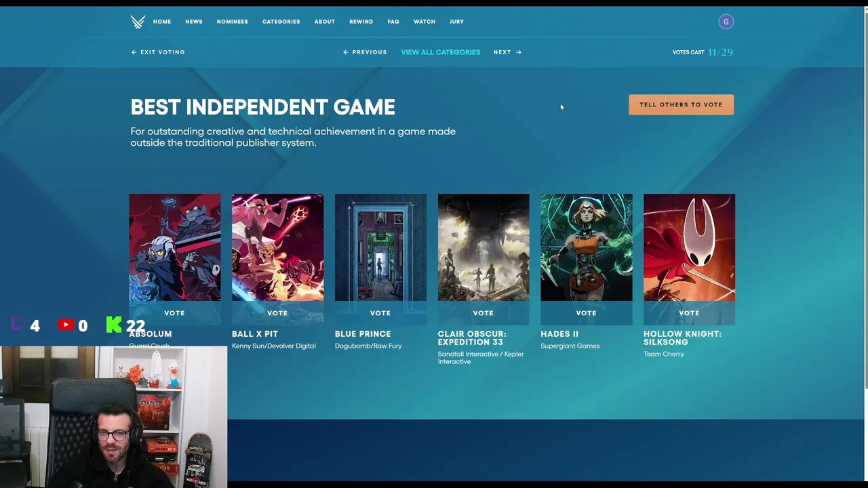The image size is (868, 488).
Task: Vote for Hades II
Action: 586,313
